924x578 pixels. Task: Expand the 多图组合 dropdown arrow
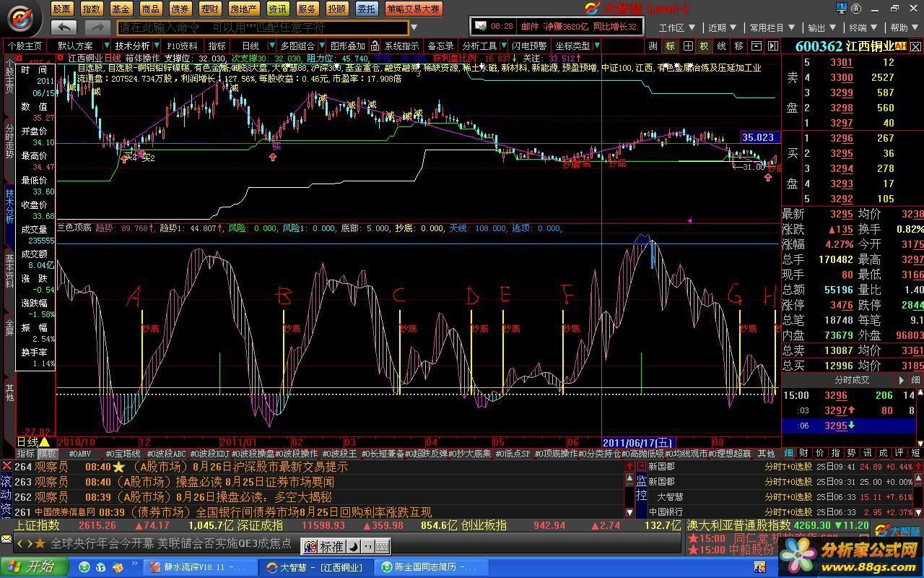tap(321, 46)
